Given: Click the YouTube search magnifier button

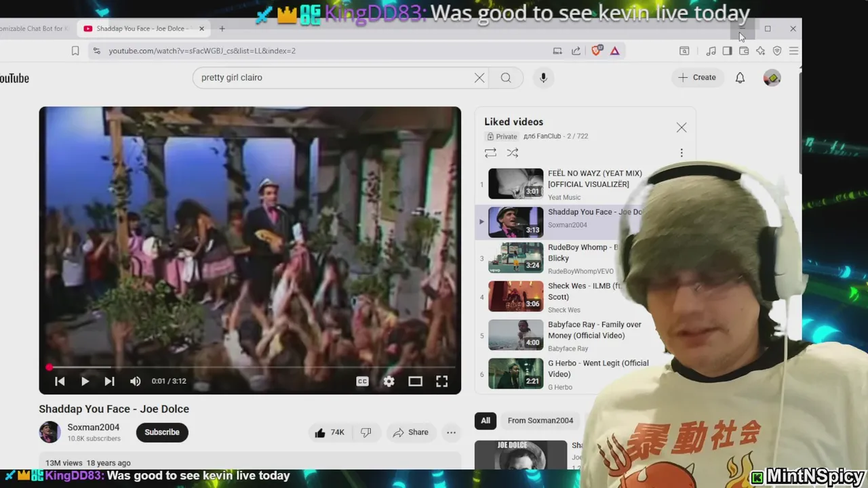Looking at the screenshot, I should tap(506, 77).
